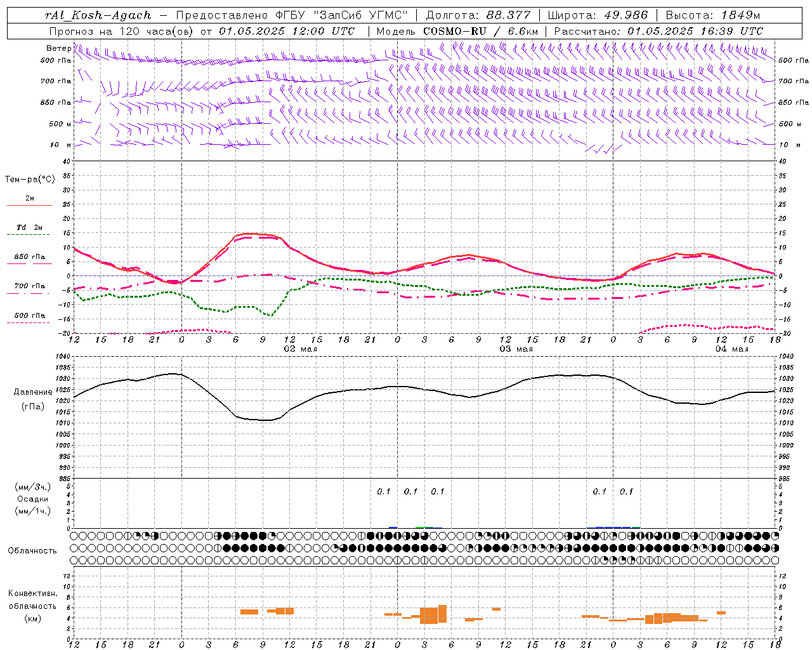Click the Долгота: 88.377 longitude value

[478, 15]
